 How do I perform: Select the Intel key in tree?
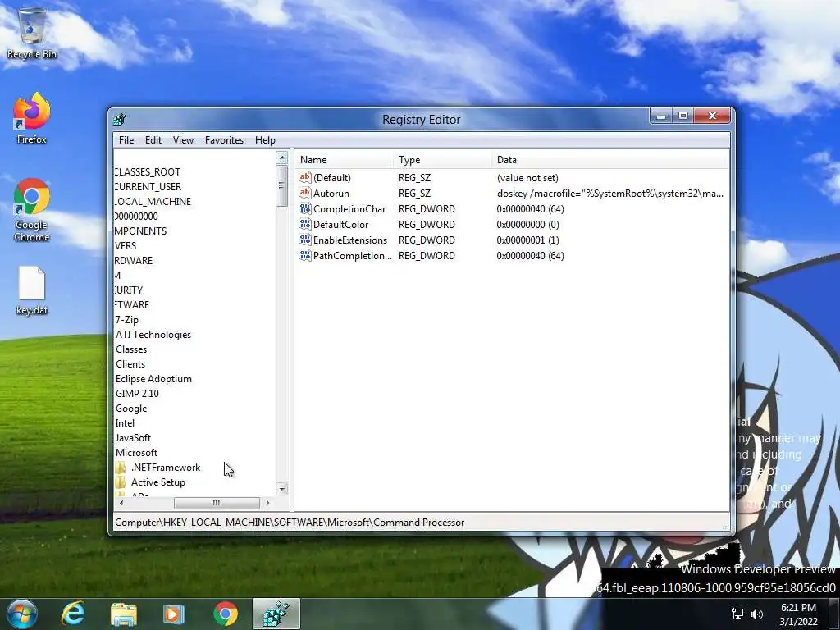tap(125, 423)
